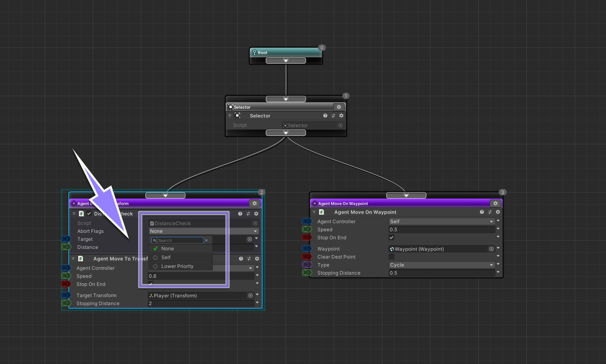Clear the Abort Flags search box

(206, 240)
